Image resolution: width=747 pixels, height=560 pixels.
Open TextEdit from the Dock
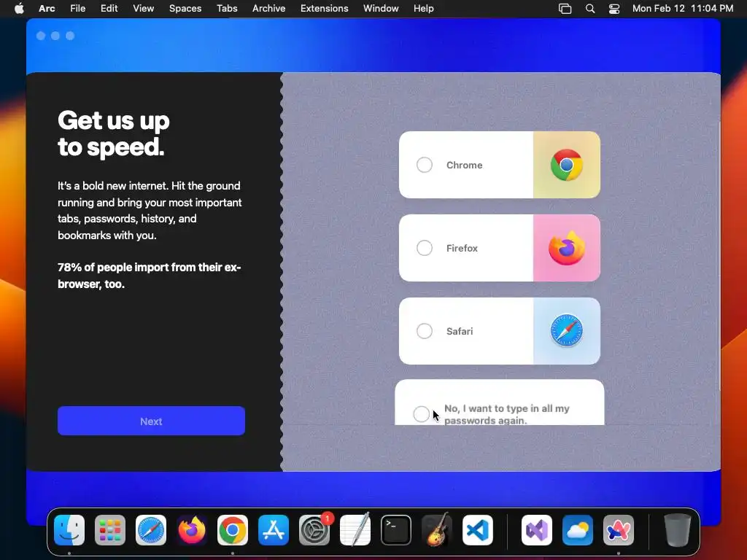tap(355, 530)
